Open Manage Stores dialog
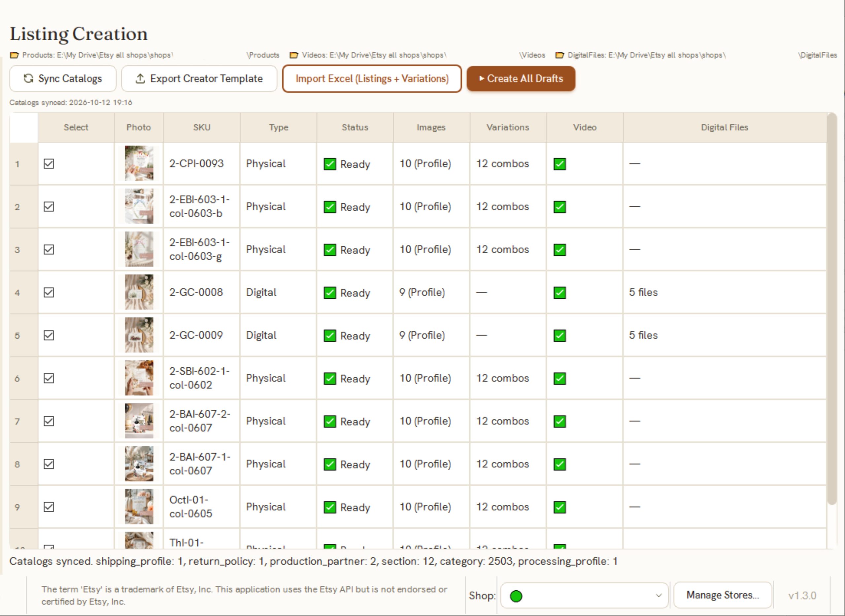 click(723, 595)
